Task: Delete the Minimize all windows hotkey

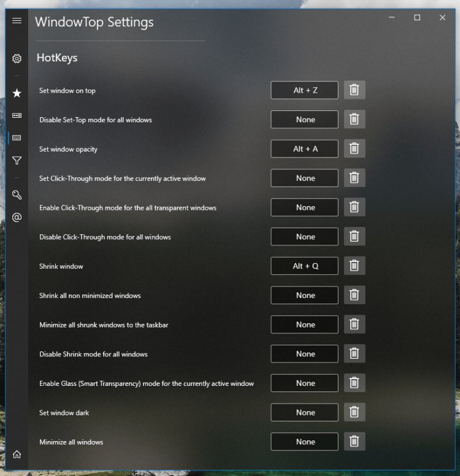Action: click(355, 442)
